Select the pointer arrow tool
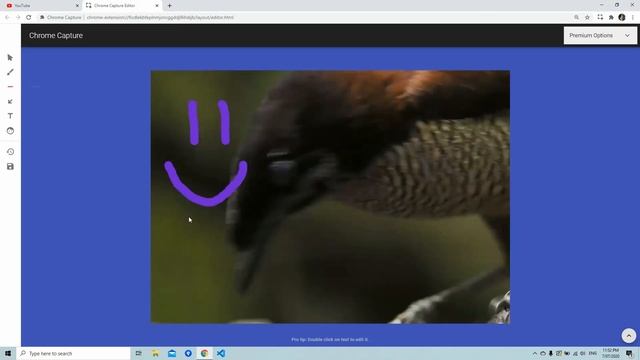This screenshot has height=360, width=640. tap(10, 58)
